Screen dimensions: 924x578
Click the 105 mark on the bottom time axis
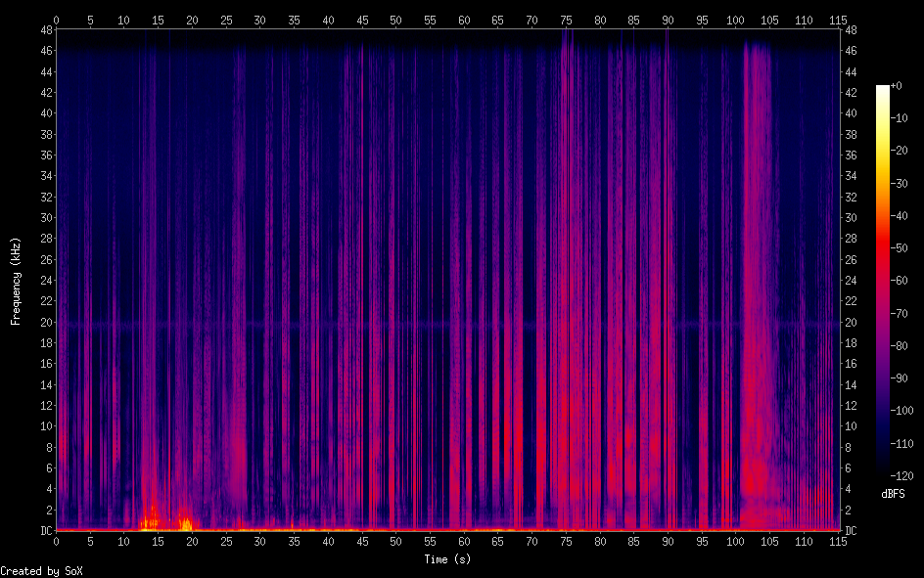tap(769, 541)
